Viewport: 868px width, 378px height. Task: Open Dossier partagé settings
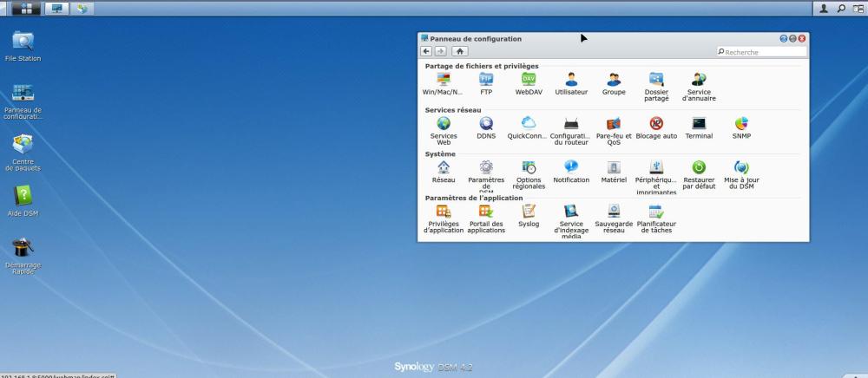[x=656, y=88]
